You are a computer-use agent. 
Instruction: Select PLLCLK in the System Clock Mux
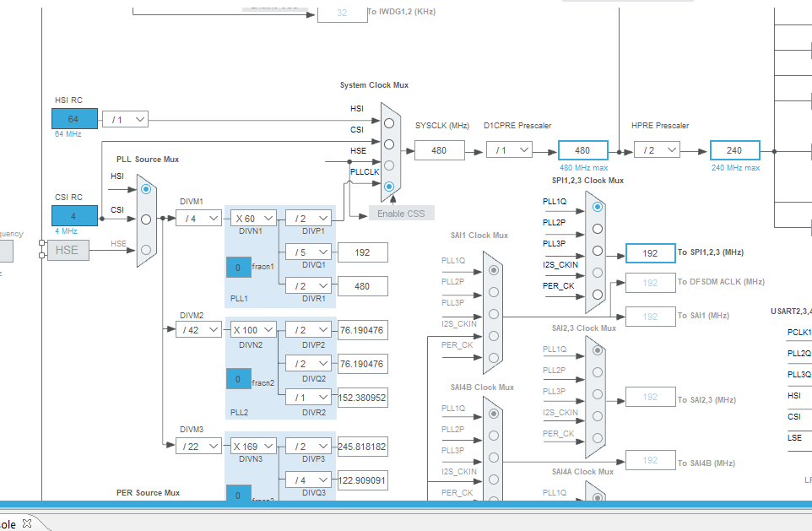(388, 186)
